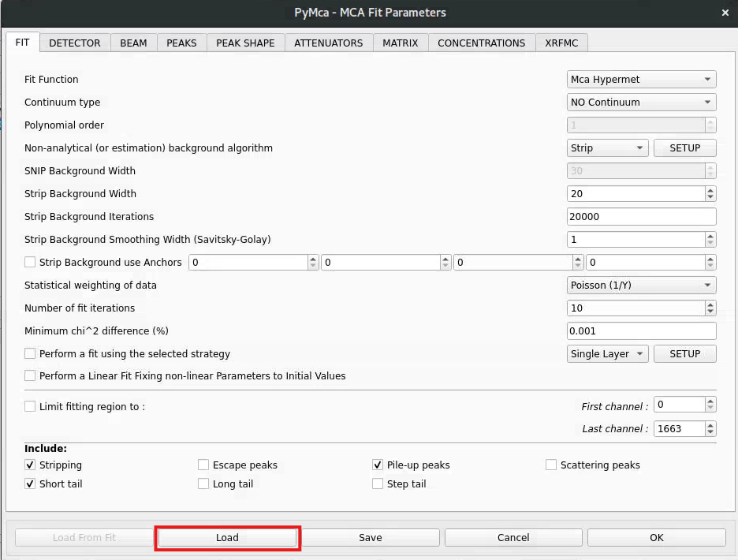
Task: Go to the PEAKS tab
Action: [181, 43]
